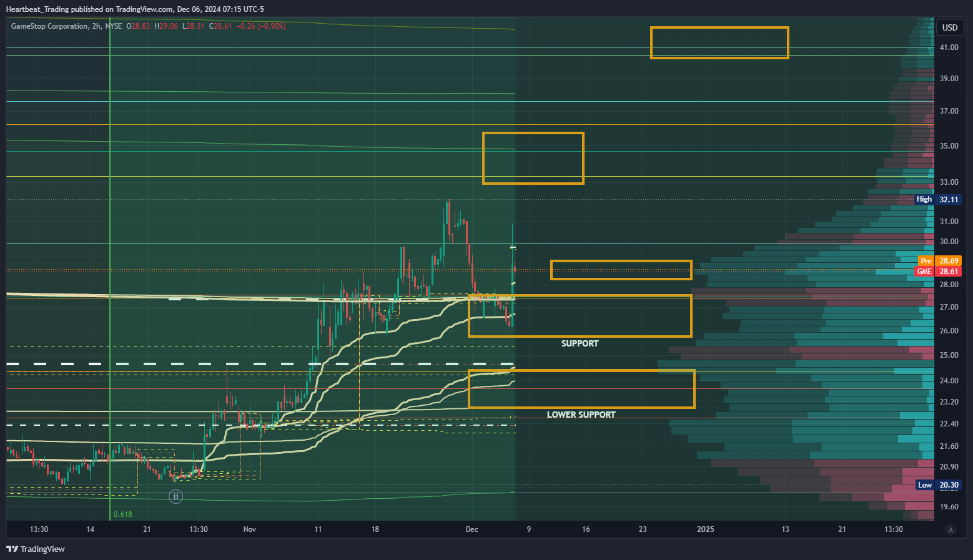Toggle the auto-scale 'A' button
Screen dimensions: 973x560
[x=951, y=530]
